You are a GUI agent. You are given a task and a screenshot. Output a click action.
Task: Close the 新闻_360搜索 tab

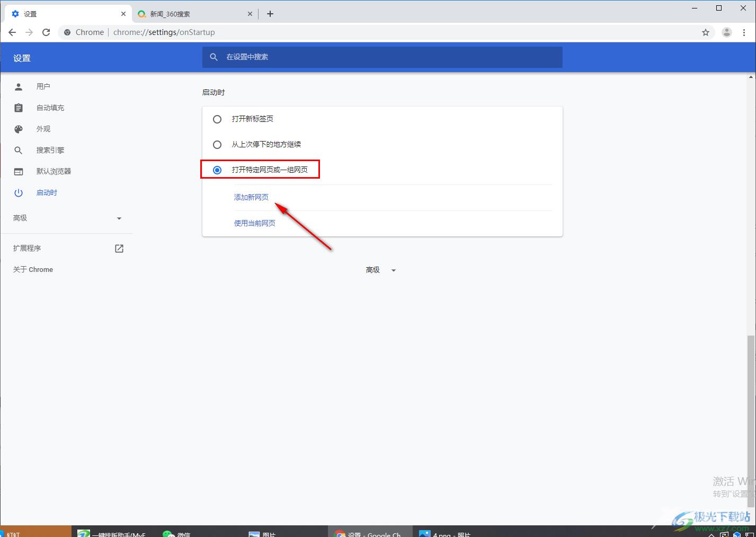coord(250,14)
